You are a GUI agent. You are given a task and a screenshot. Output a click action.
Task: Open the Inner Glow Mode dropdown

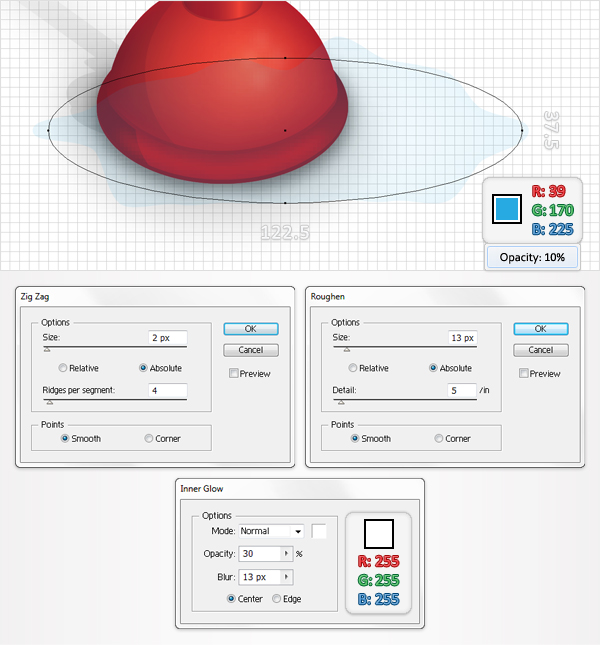(271, 531)
